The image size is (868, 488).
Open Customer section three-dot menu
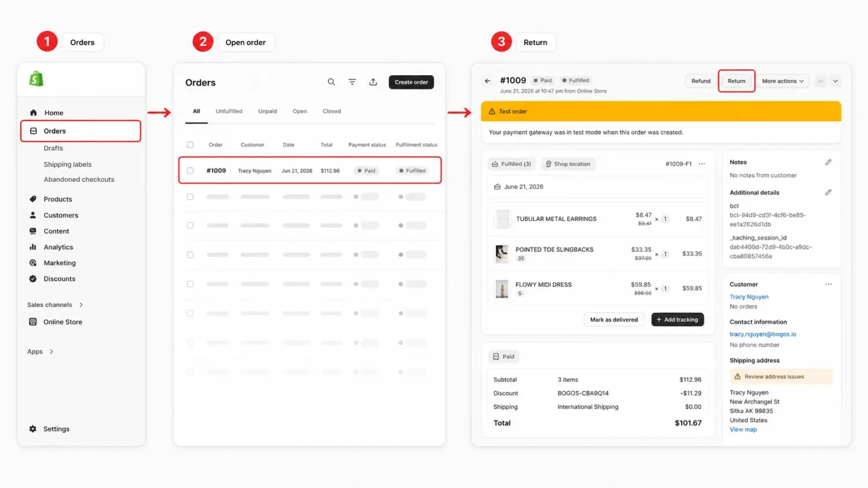pyautogui.click(x=829, y=284)
